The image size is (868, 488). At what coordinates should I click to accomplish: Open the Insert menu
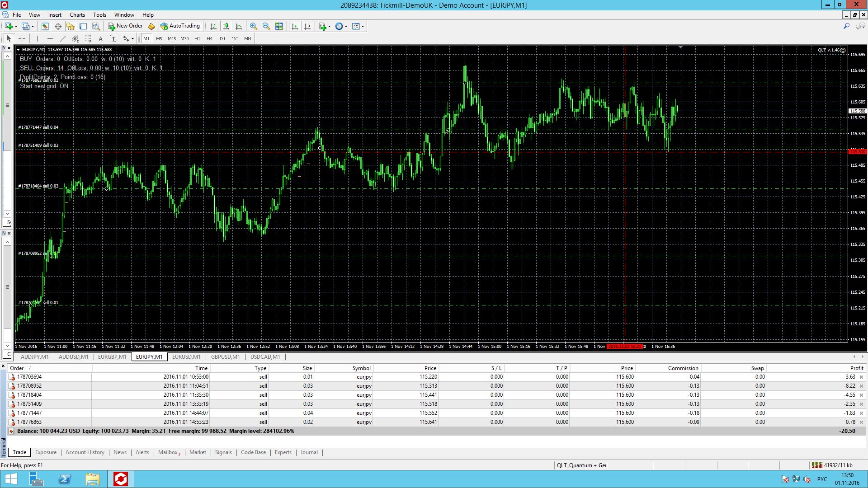[x=55, y=15]
